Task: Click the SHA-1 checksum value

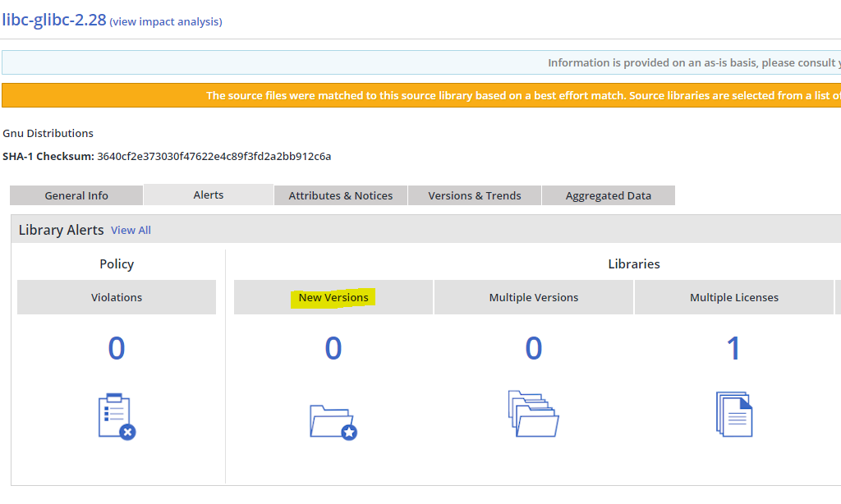Action: tap(214, 156)
